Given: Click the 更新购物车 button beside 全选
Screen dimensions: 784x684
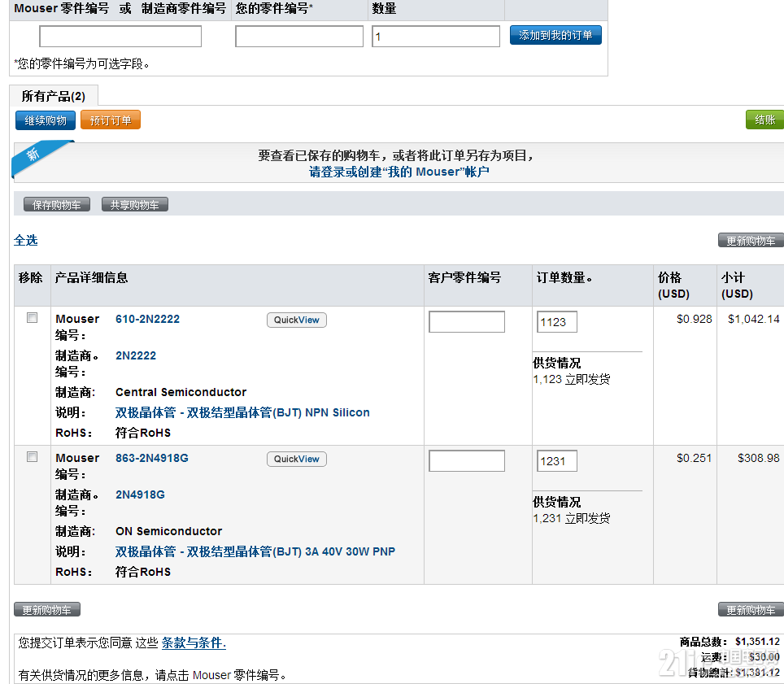Looking at the screenshot, I should click(751, 241).
